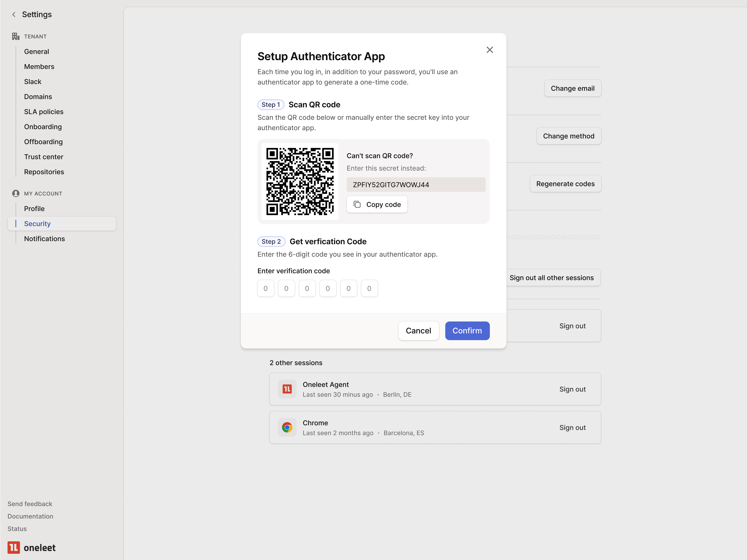The image size is (747, 560).
Task: Open the SLA policies settings
Action: click(44, 111)
